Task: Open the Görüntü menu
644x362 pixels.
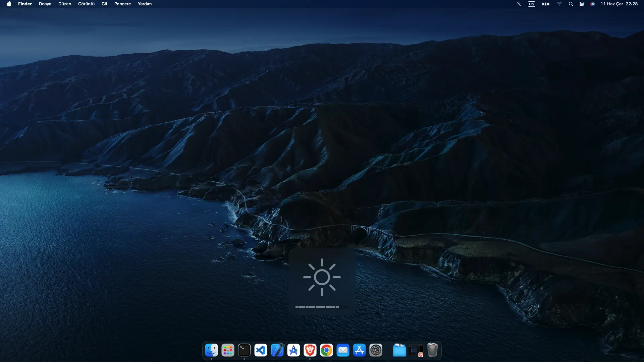Action: click(86, 4)
